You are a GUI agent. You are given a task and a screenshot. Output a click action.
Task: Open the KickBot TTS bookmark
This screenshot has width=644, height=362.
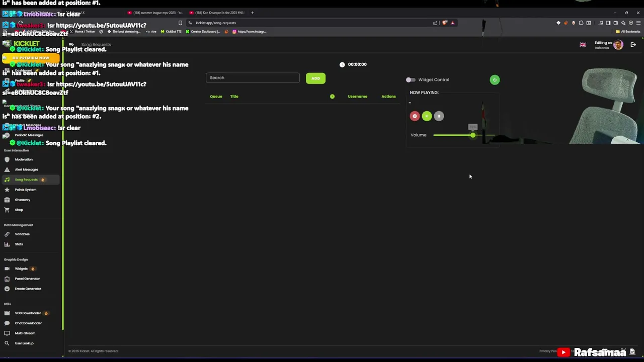pyautogui.click(x=171, y=32)
